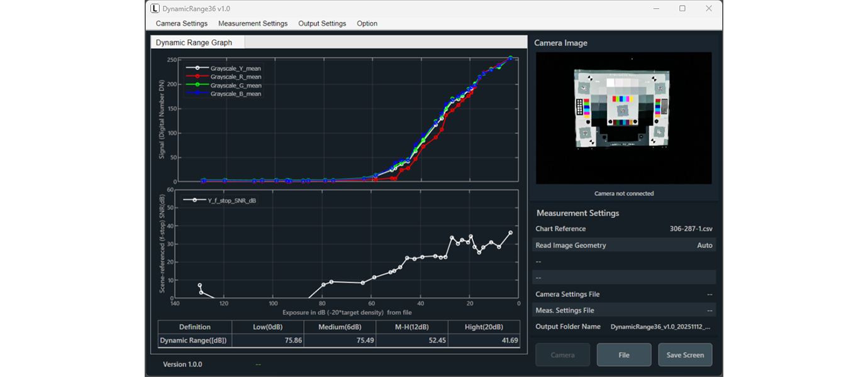Viewport: 868px width, 377px height.
Task: Open the Camera Settings menu
Action: coord(181,24)
